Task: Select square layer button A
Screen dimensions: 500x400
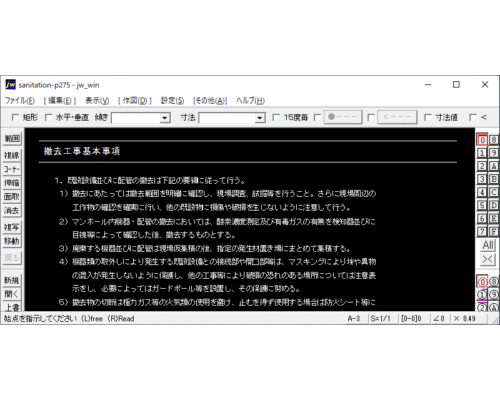Action: 494,166
